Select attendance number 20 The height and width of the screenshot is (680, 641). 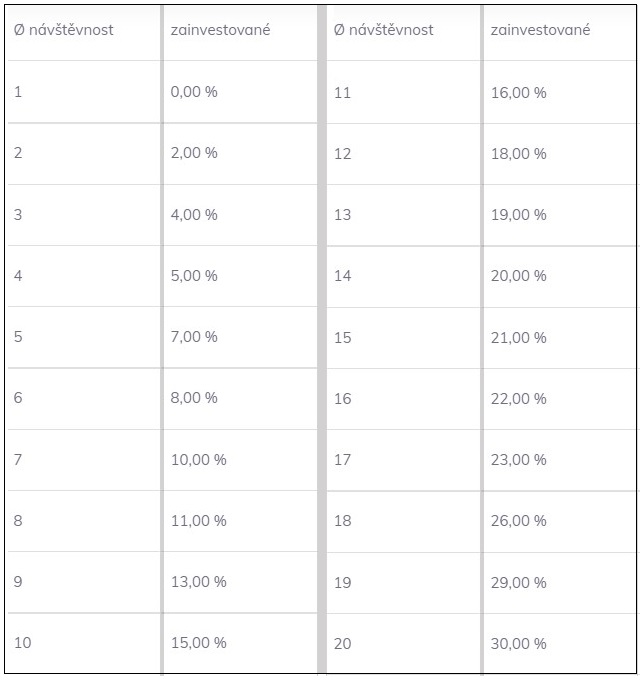click(x=342, y=644)
